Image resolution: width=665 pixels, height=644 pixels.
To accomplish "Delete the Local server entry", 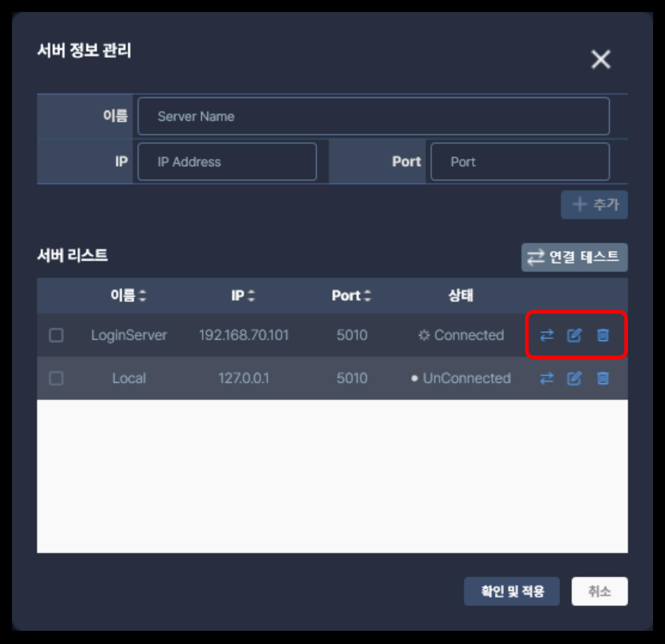I will click(603, 378).
